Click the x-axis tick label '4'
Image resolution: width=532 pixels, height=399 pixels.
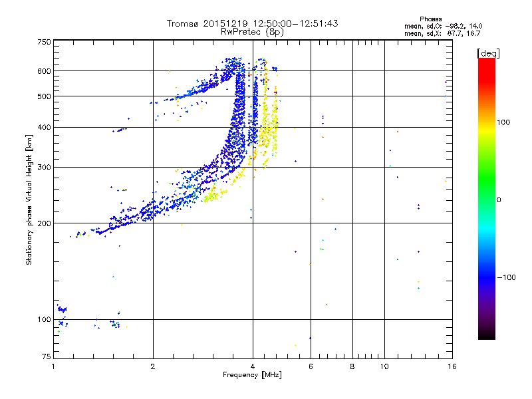click(x=253, y=366)
